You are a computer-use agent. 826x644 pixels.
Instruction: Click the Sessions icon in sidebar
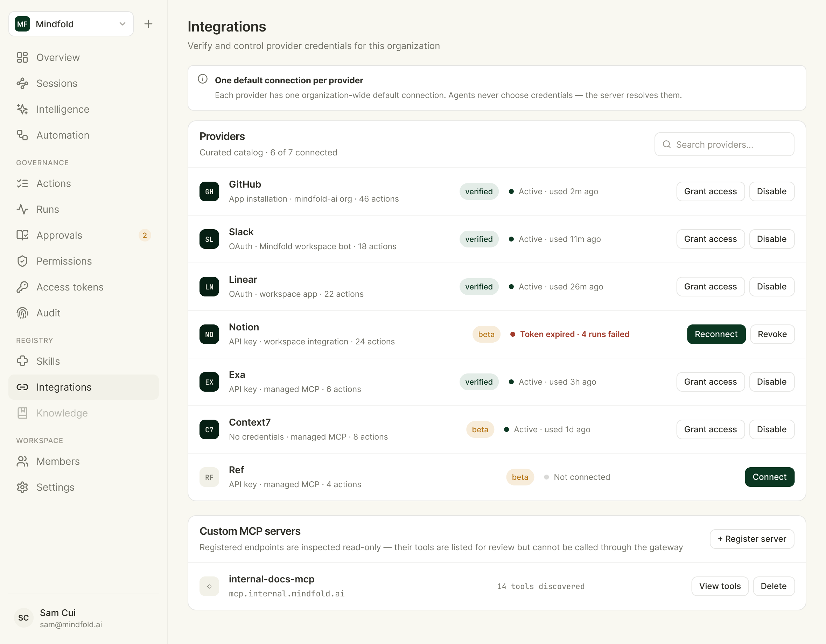[x=22, y=83]
